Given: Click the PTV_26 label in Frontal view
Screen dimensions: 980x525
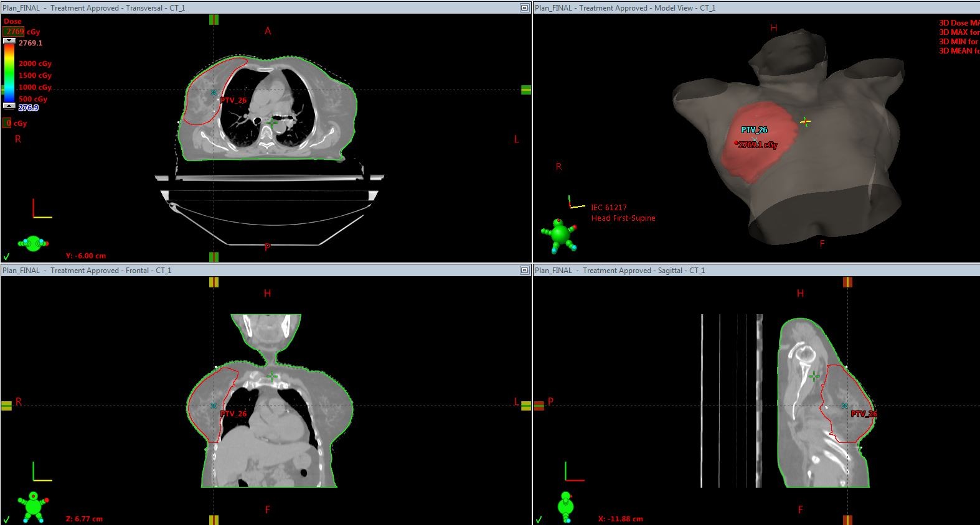Looking at the screenshot, I should pyautogui.click(x=233, y=414).
